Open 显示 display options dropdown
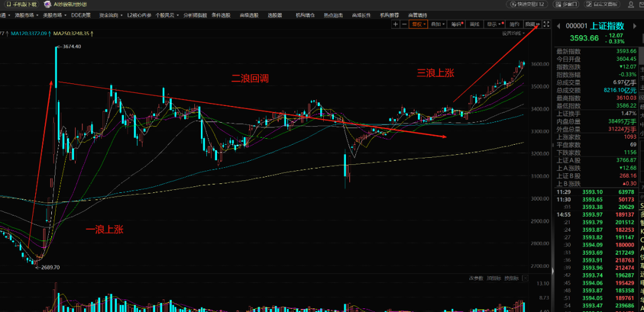 click(x=494, y=24)
